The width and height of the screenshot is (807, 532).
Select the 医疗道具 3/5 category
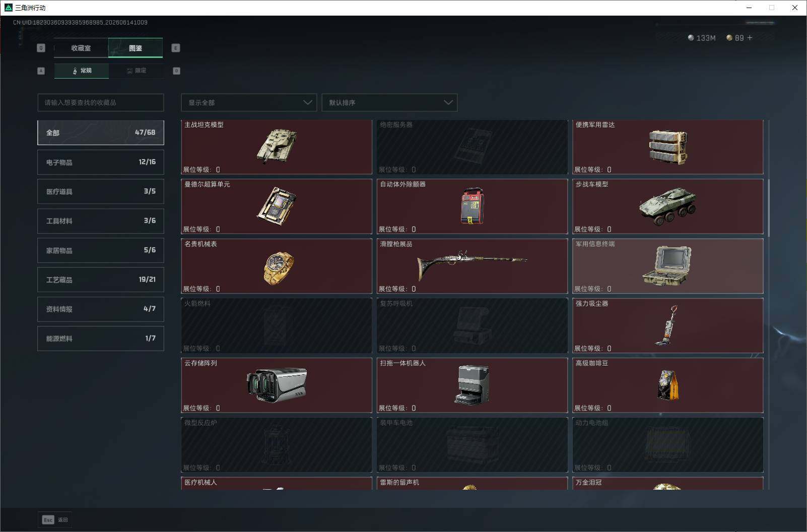tap(101, 191)
